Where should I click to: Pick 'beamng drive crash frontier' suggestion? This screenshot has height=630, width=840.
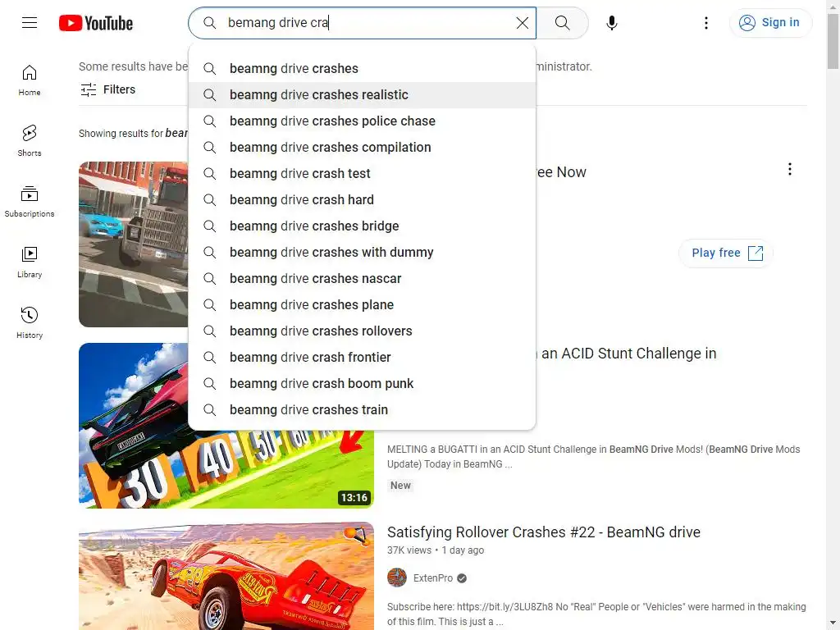362,358
